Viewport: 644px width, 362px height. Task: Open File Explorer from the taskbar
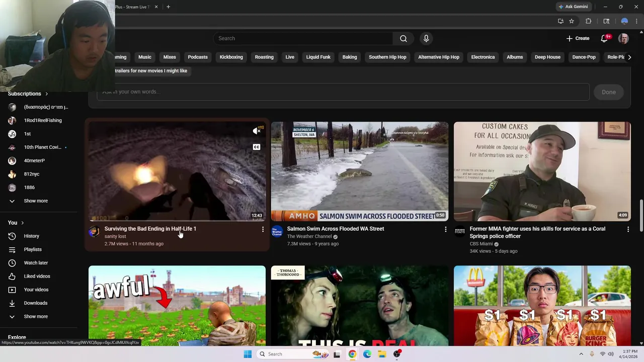click(x=382, y=354)
